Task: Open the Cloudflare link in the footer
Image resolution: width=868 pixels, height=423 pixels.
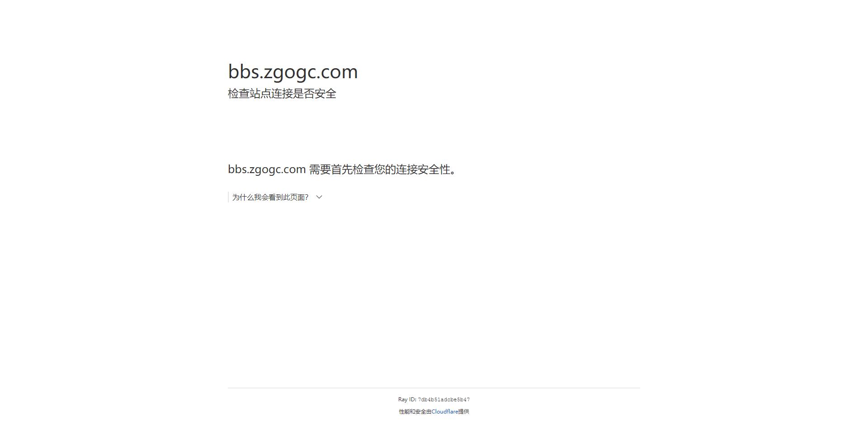Action: pos(444,412)
